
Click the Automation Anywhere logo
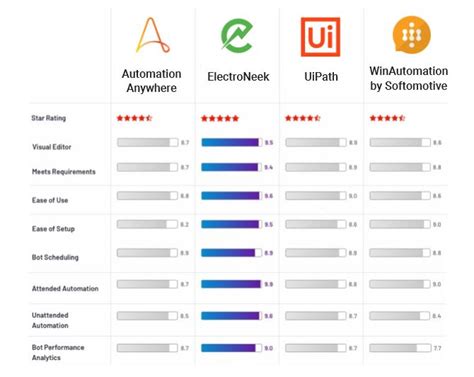152,35
